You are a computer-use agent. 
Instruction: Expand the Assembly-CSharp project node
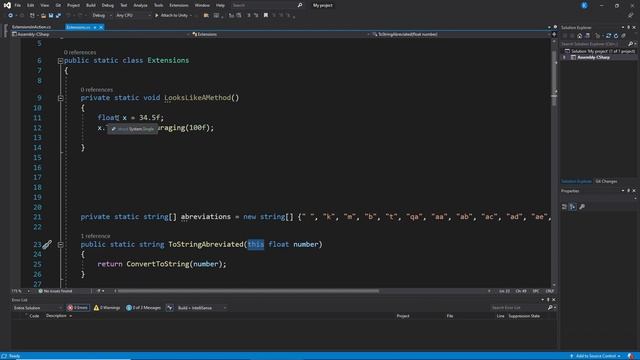click(564, 58)
